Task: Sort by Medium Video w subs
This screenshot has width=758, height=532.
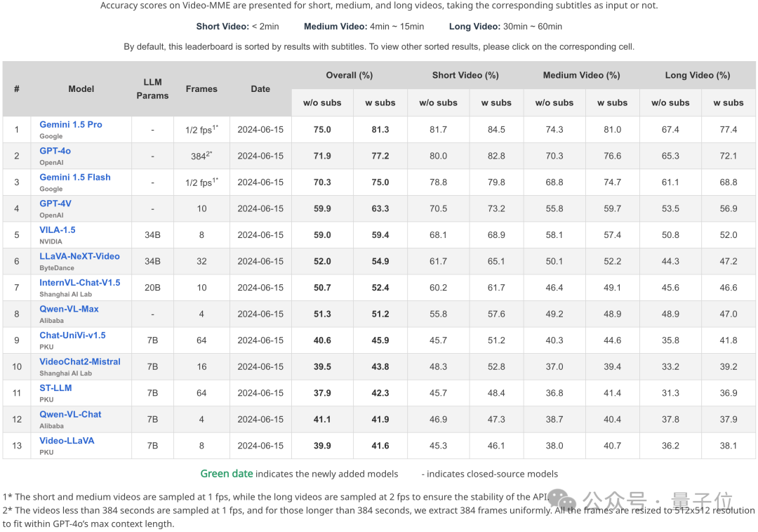Action: [x=612, y=102]
